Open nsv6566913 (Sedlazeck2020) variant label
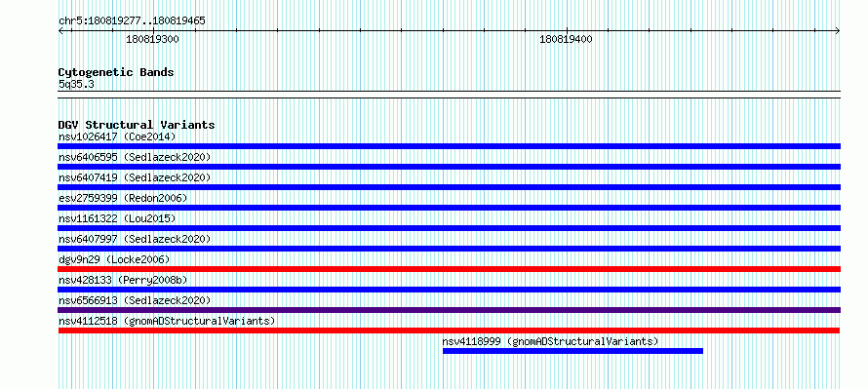868x389 pixels. (x=135, y=300)
